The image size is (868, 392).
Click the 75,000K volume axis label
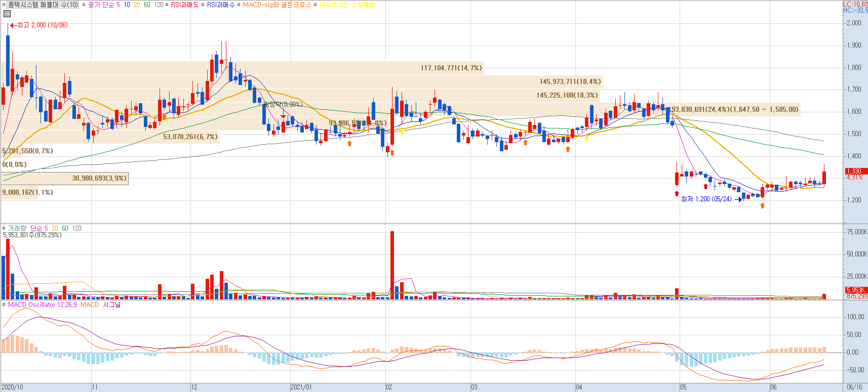pyautogui.click(x=857, y=232)
